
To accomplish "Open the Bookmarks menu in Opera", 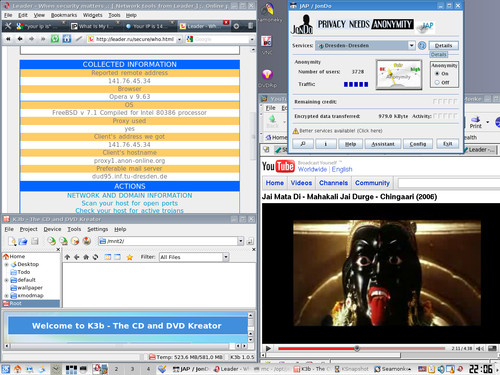I will pos(64,15).
